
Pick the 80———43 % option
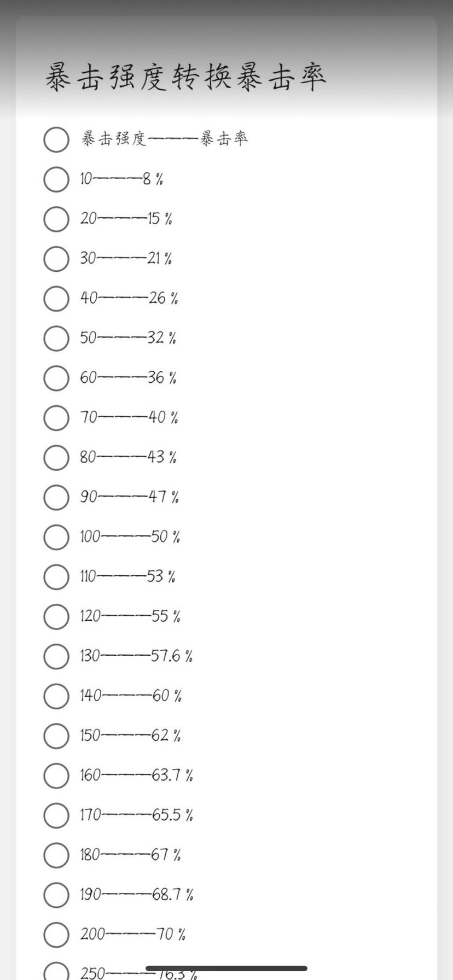(x=56, y=458)
